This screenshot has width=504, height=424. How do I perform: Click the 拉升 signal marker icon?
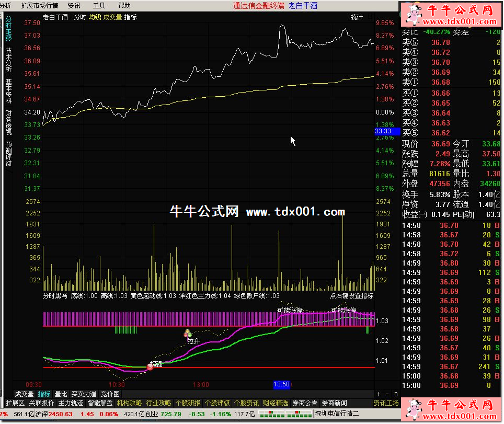tap(188, 333)
